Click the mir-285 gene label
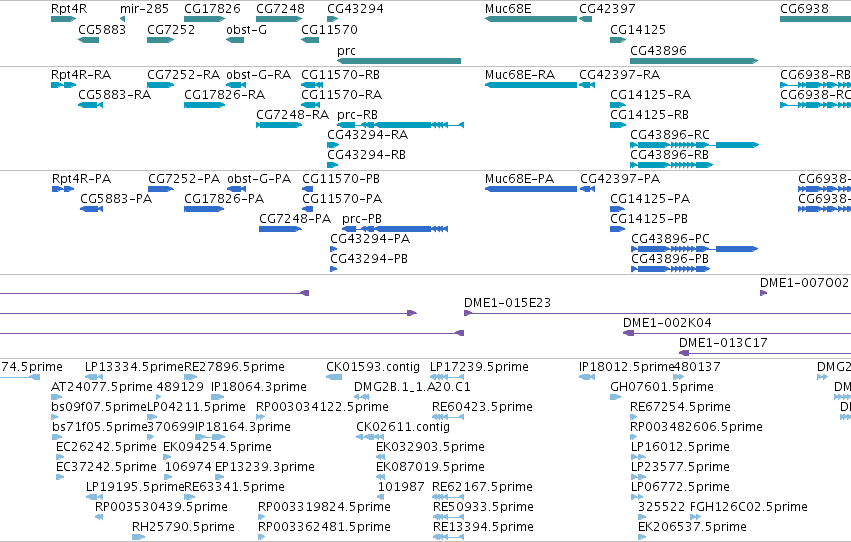The height and width of the screenshot is (542, 851). [144, 9]
